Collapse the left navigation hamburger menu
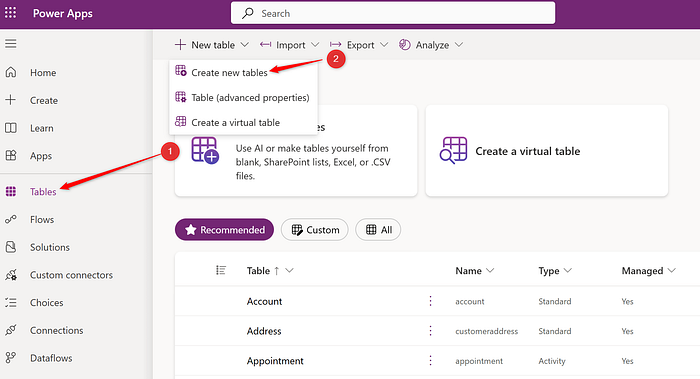Screen dimensions: 700x379 tap(11, 43)
